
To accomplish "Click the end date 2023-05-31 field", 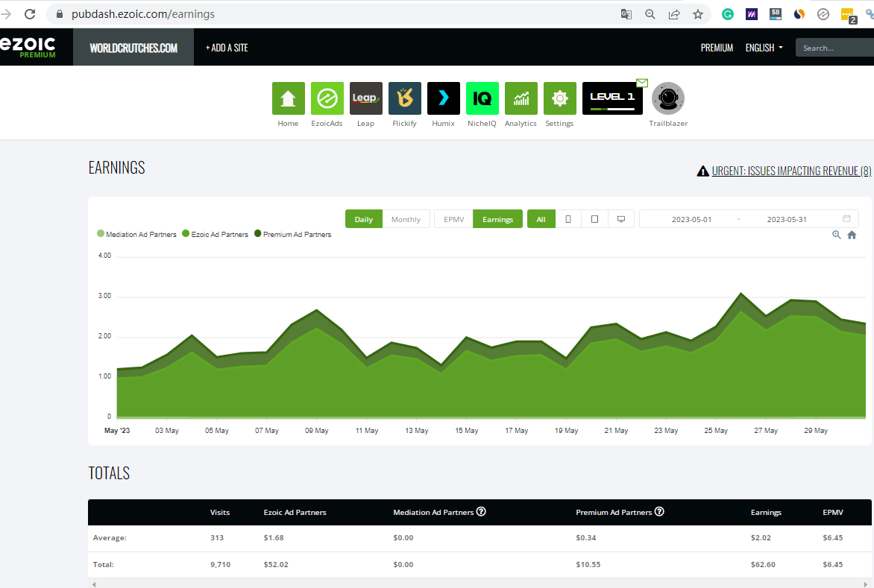I will (787, 219).
